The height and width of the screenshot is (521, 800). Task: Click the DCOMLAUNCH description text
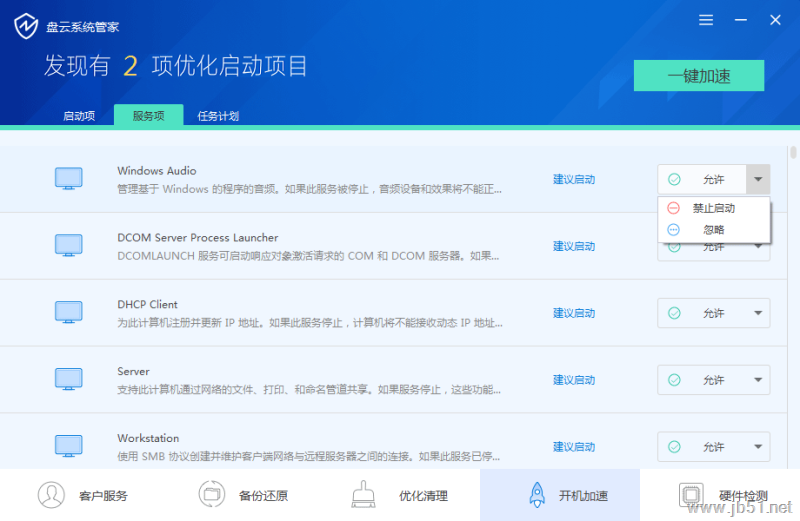pos(308,256)
